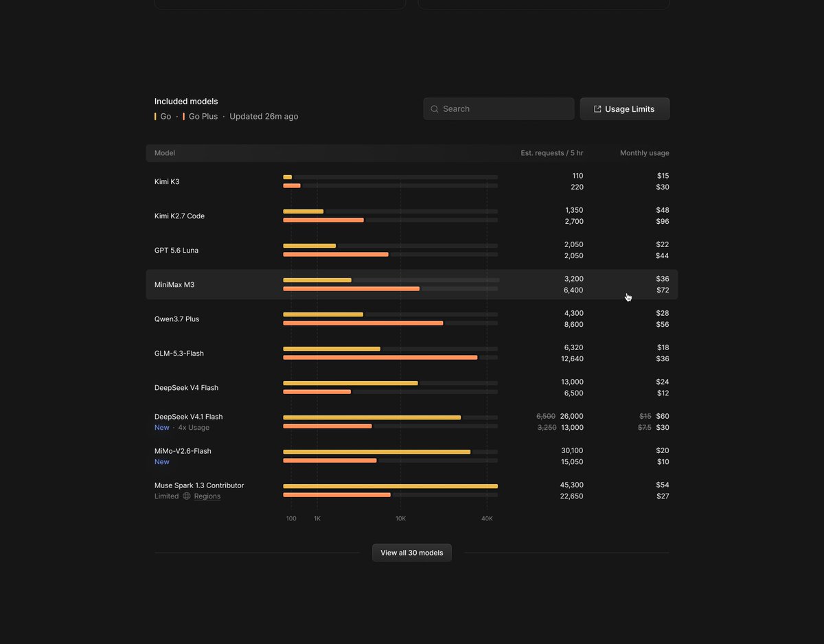Viewport: 824px width, 644px height.
Task: Select the Kimi K2.7 Code model name
Action: point(179,216)
